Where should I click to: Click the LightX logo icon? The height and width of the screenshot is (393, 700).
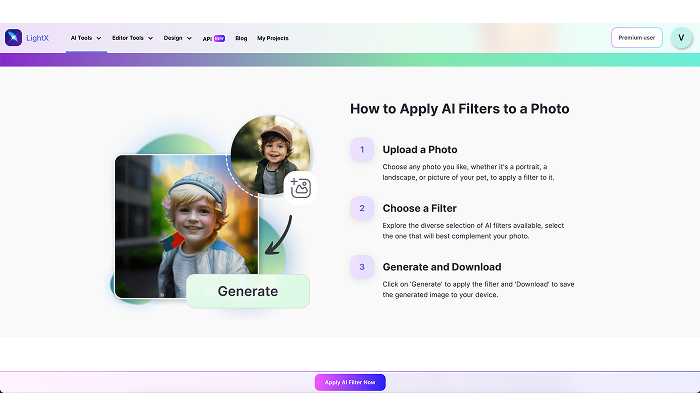[13, 38]
